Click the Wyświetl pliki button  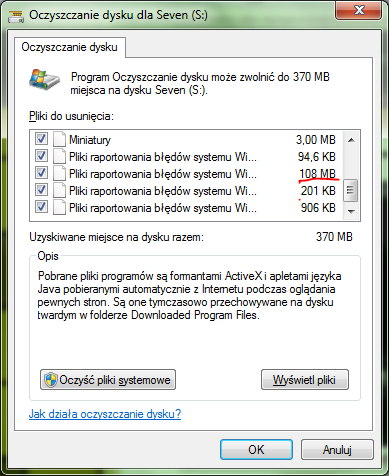[305, 380]
